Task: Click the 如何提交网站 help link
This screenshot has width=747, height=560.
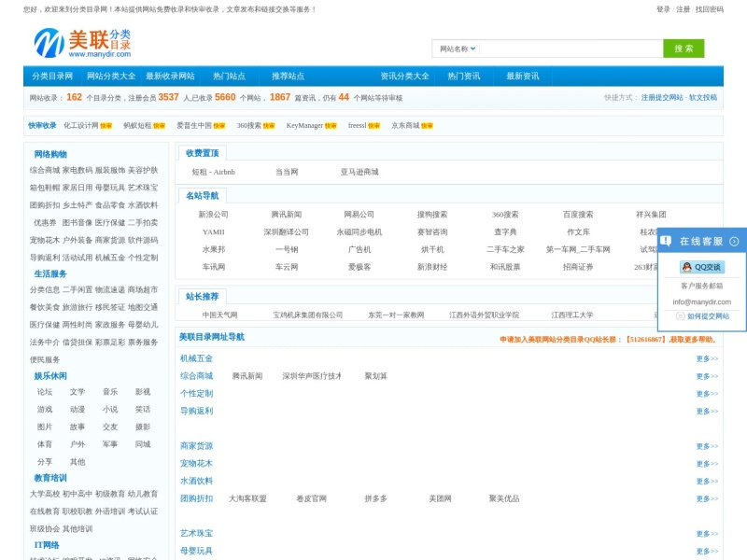Action: pyautogui.click(x=708, y=316)
